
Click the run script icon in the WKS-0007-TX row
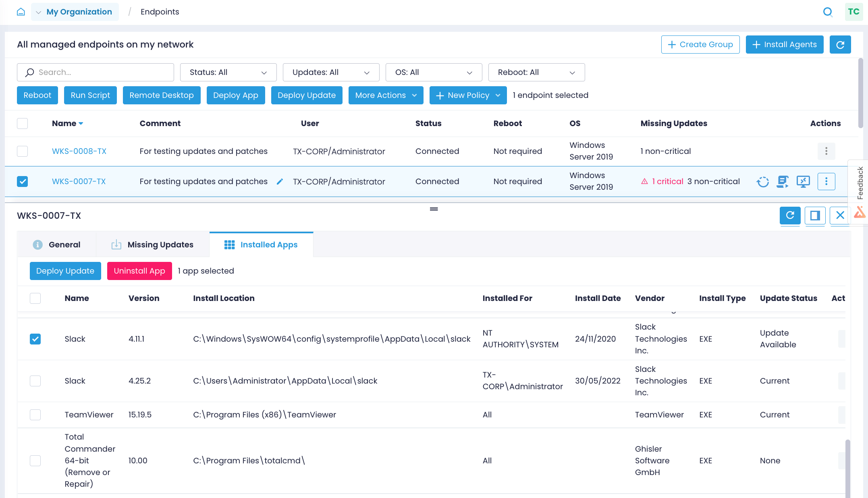pyautogui.click(x=783, y=182)
